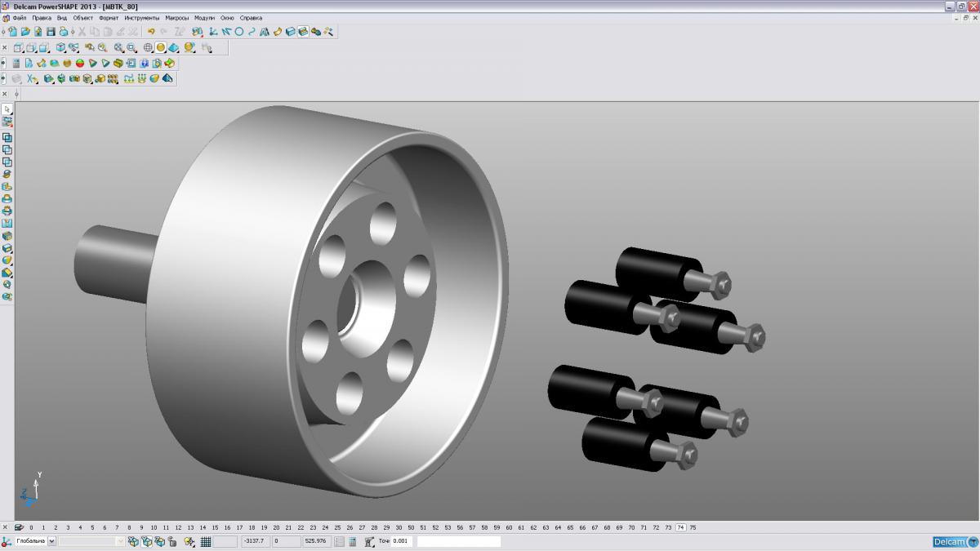
Task: Click the Wizards magic wand icon
Action: click(x=328, y=31)
